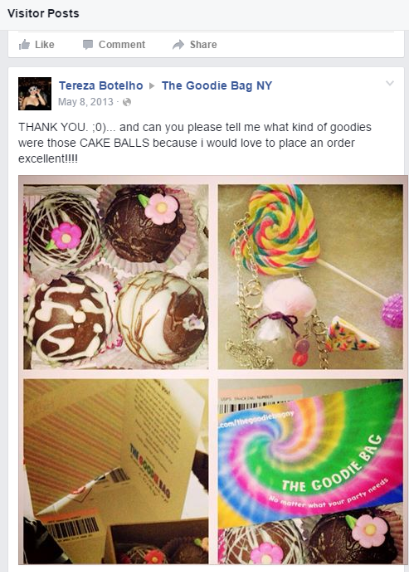Click the Share arrow icon
The width and height of the screenshot is (409, 574).
[178, 45]
